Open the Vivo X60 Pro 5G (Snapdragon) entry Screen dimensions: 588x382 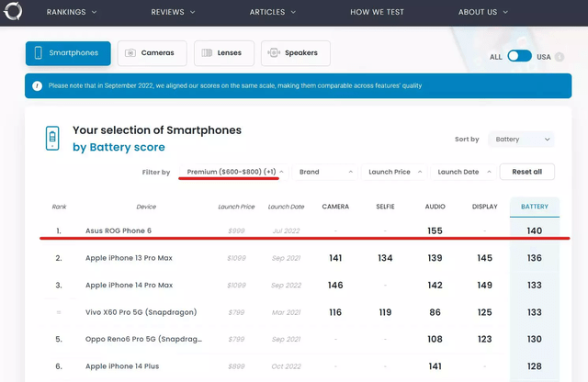141,312
